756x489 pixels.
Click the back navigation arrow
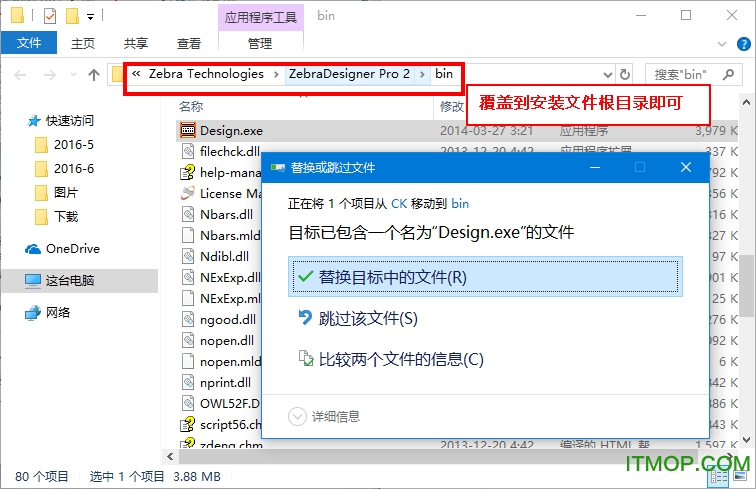20,75
